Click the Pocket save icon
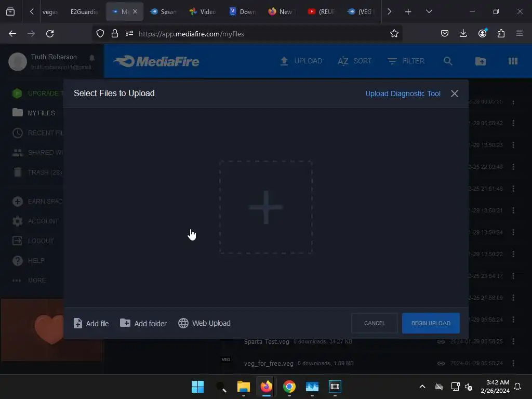The width and height of the screenshot is (532, 399). (445, 33)
